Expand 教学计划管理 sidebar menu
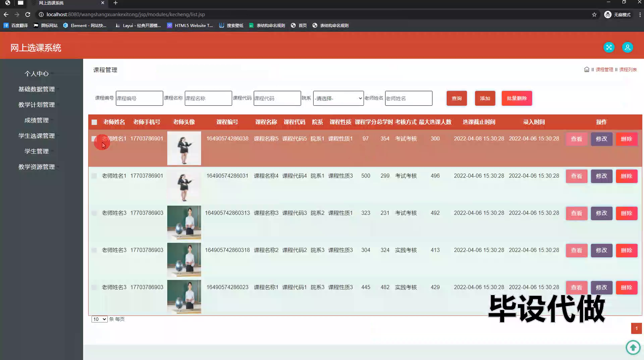 click(37, 105)
